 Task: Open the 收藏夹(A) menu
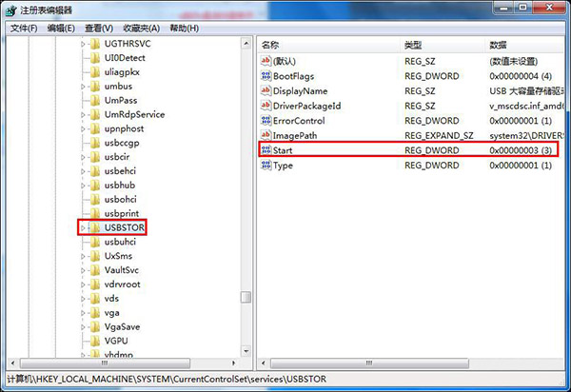click(x=141, y=29)
